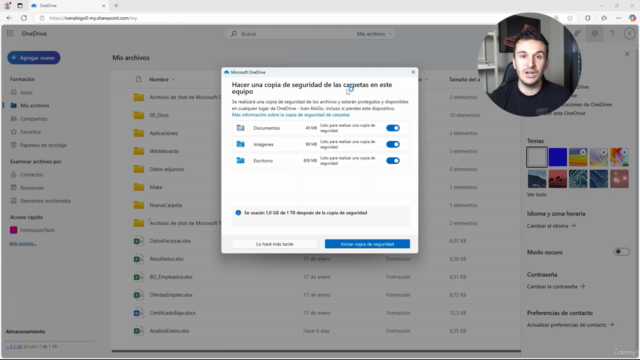
Task: Click the info icon beside storage message
Action: [238, 213]
